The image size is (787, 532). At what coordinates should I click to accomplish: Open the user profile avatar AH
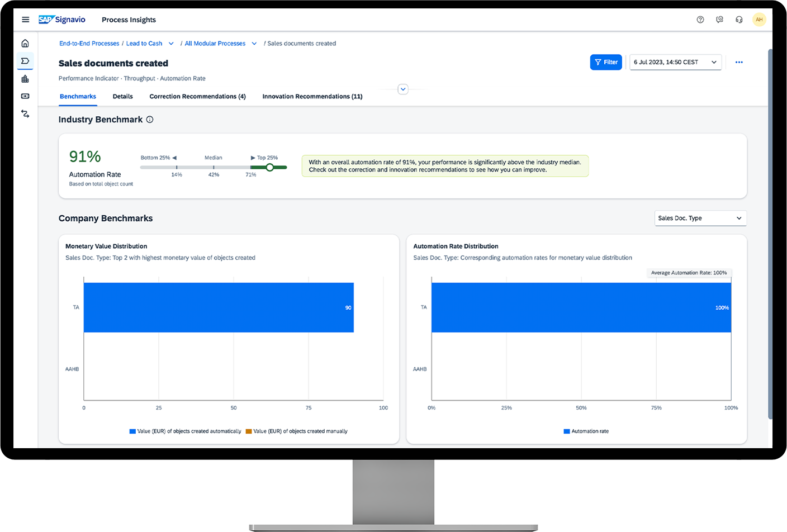(x=760, y=19)
